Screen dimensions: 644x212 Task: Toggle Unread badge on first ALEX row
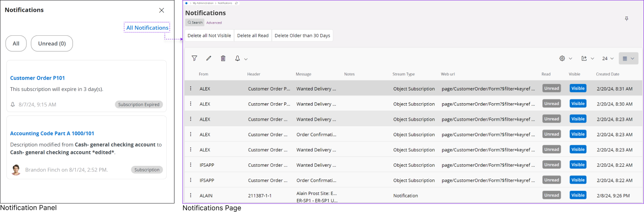pyautogui.click(x=551, y=88)
